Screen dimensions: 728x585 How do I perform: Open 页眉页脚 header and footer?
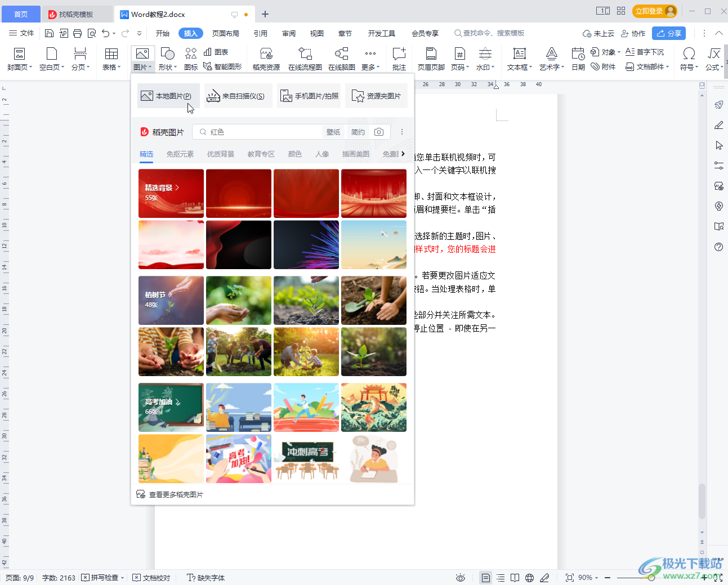[431, 59]
